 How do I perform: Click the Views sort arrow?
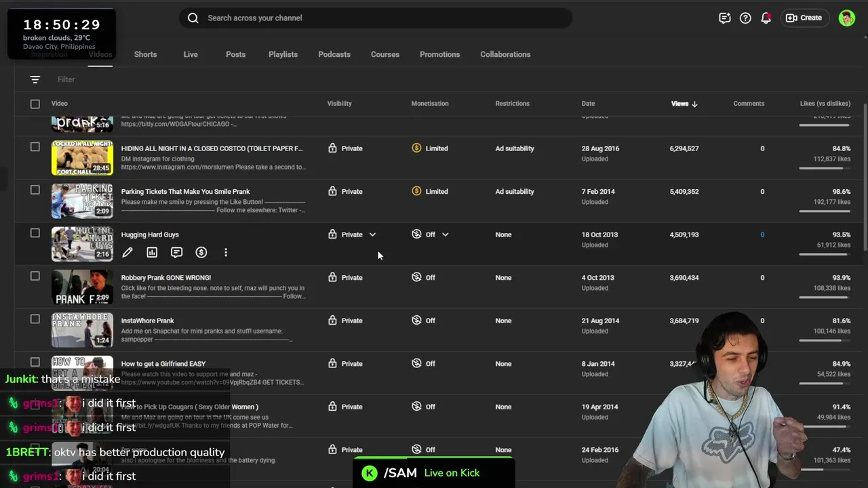(694, 104)
